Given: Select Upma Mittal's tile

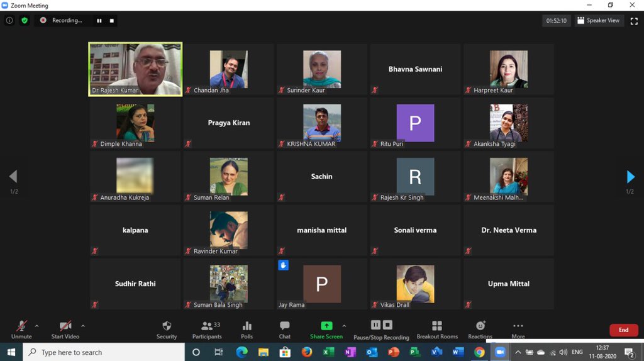Looking at the screenshot, I should coord(508,284).
